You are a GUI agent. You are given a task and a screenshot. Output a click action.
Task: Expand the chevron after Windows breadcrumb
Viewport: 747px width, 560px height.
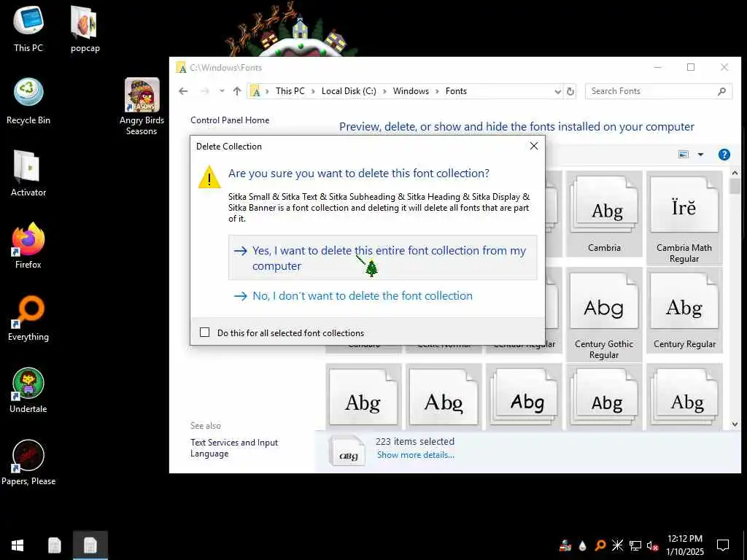(x=437, y=91)
